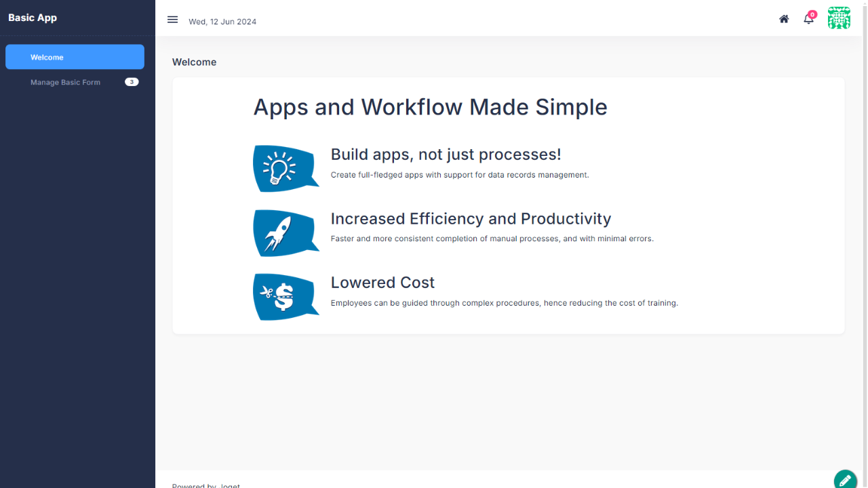Screen dimensions: 868x488
Task: Click the Lowered Cost heading
Action: (382, 283)
